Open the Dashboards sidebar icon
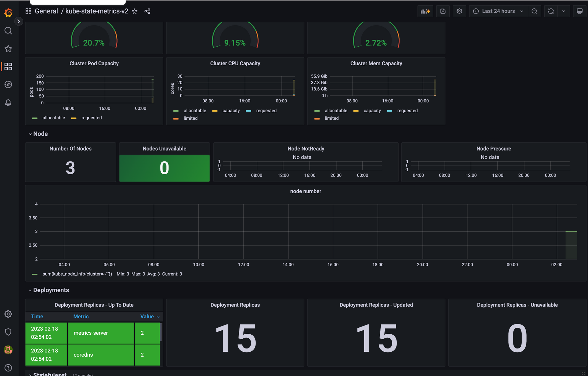 pos(8,67)
